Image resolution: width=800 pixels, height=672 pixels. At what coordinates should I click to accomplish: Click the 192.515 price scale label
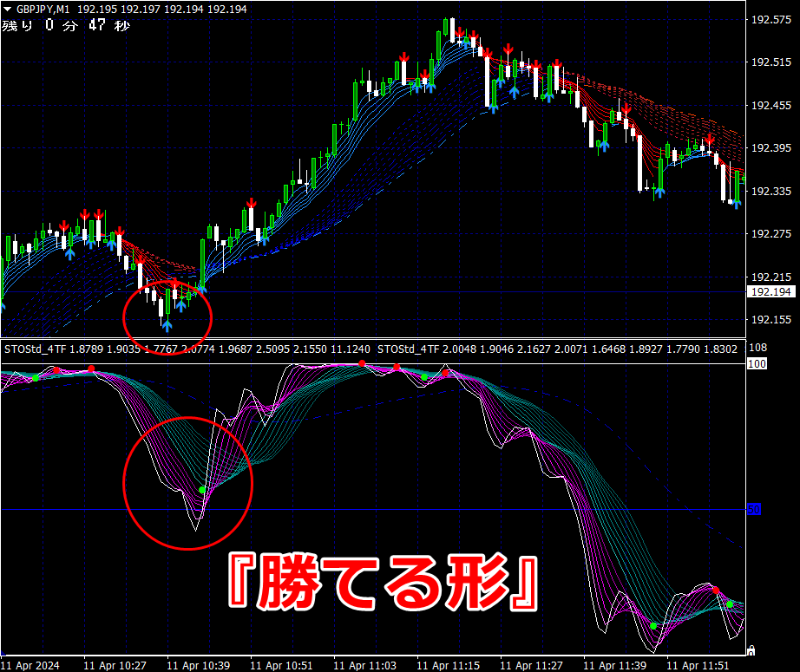tap(770, 62)
